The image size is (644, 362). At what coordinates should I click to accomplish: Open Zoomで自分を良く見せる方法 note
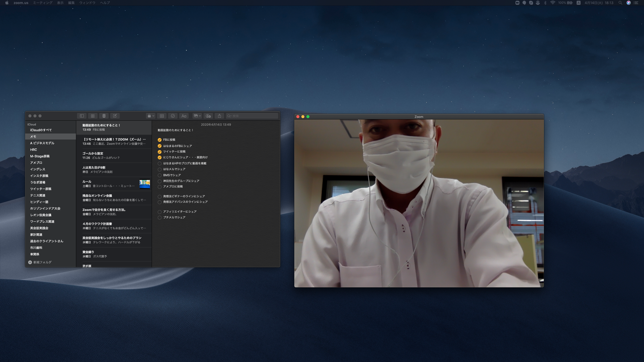pyautogui.click(x=114, y=212)
